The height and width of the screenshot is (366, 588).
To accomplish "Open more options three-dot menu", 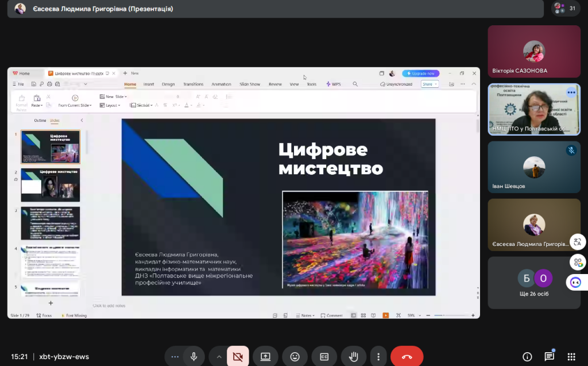I will 377,356.
